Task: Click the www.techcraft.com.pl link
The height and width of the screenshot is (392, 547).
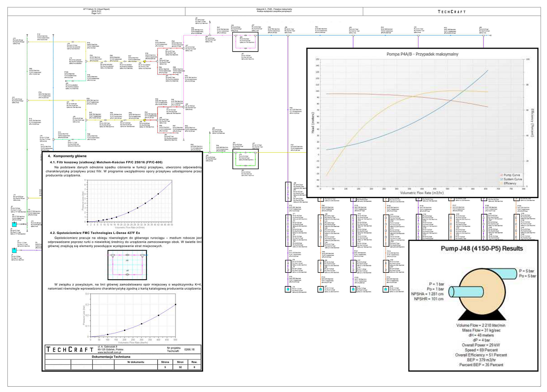Action: coord(109,352)
